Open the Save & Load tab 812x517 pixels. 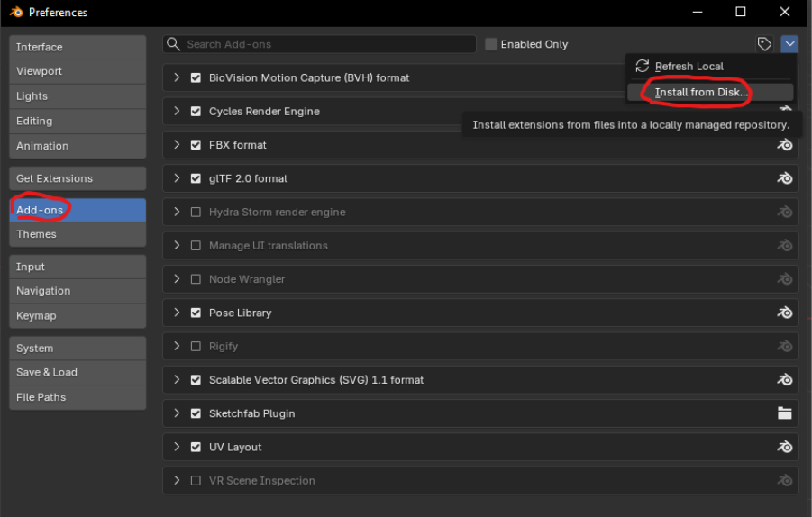tap(78, 373)
